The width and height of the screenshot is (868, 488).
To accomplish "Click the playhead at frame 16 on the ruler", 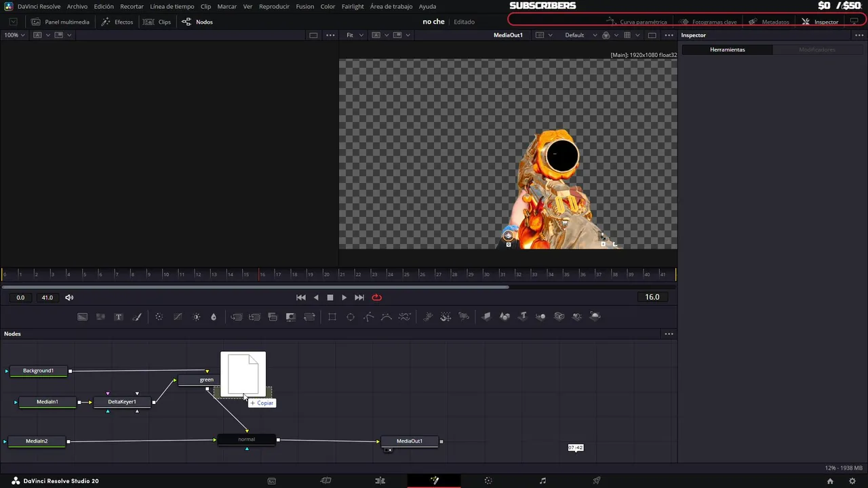I will coord(262,274).
